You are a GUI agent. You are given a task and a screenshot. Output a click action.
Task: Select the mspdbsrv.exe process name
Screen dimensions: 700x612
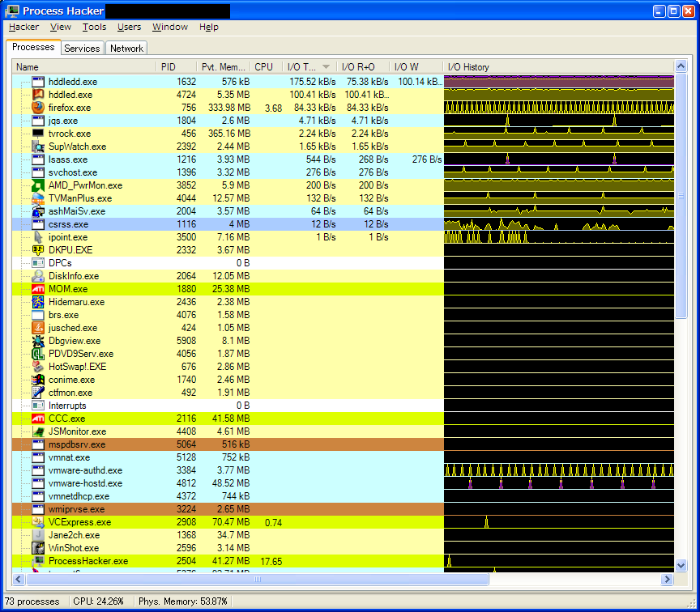(x=77, y=444)
